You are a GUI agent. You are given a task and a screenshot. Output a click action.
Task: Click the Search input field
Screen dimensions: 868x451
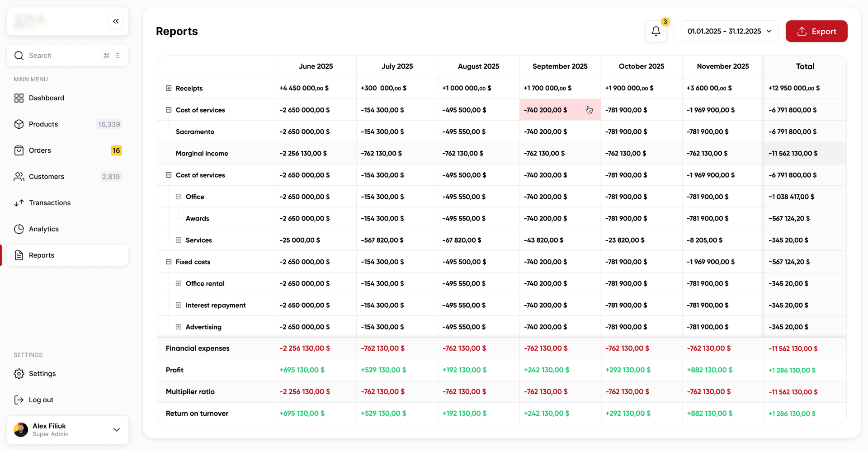pos(63,56)
